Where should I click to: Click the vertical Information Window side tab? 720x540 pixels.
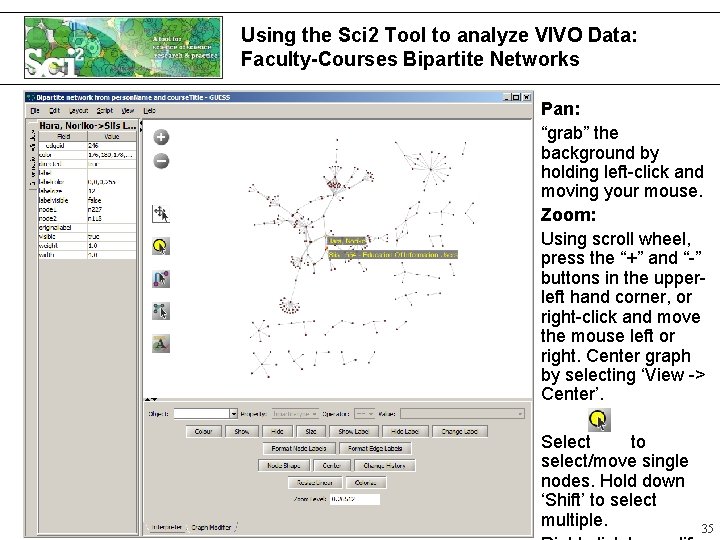point(32,157)
